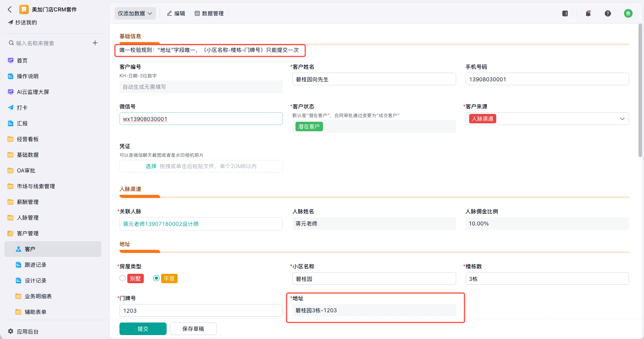Click the form's vertical scrollbar
Viewport: 644px width, 339px height.
click(x=640, y=90)
